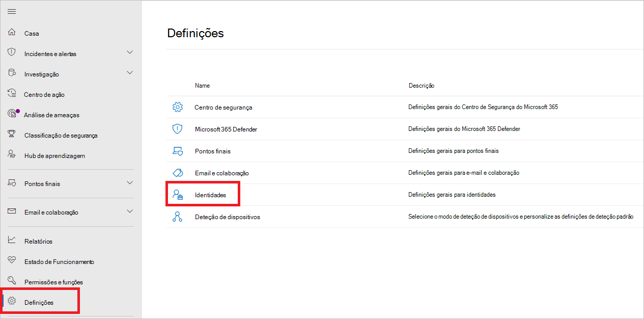Click the Análise de ameaças icon

coord(13,114)
